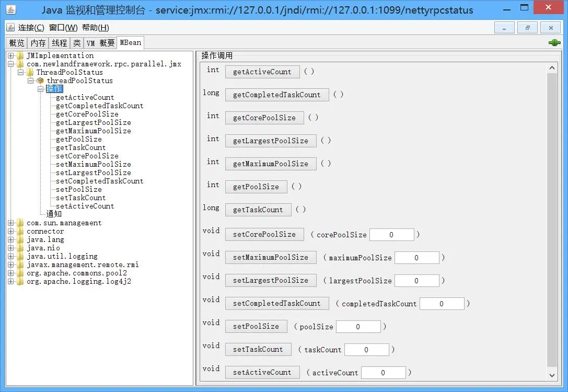
Task: Minimize the inner connection window
Action: pyautogui.click(x=504, y=28)
